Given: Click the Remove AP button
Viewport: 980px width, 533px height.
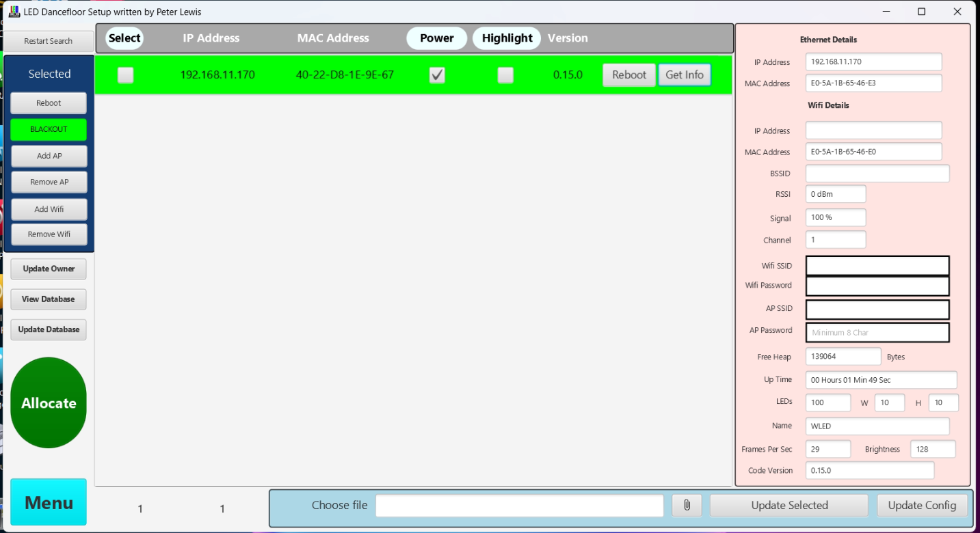Looking at the screenshot, I should [x=49, y=182].
